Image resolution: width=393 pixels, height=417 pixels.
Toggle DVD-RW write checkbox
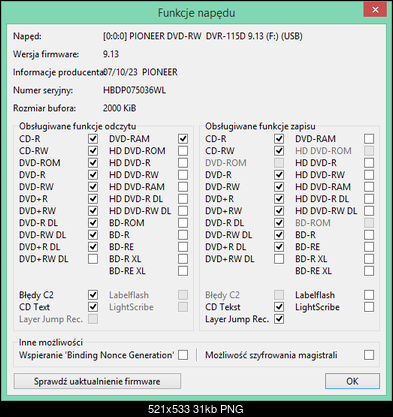click(279, 187)
